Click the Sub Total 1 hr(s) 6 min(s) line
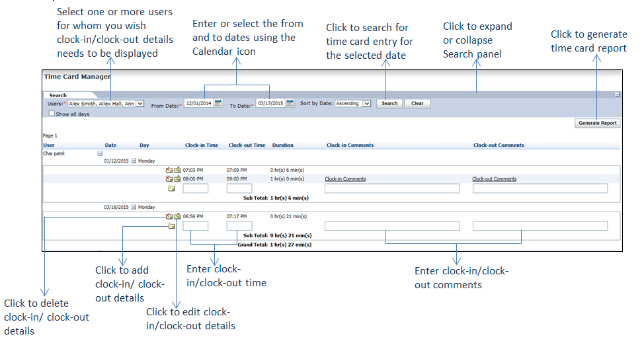The width and height of the screenshot is (644, 357). pos(276,198)
